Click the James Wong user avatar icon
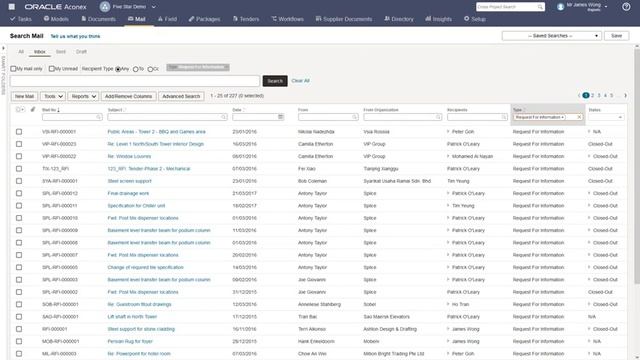 [x=561, y=7]
